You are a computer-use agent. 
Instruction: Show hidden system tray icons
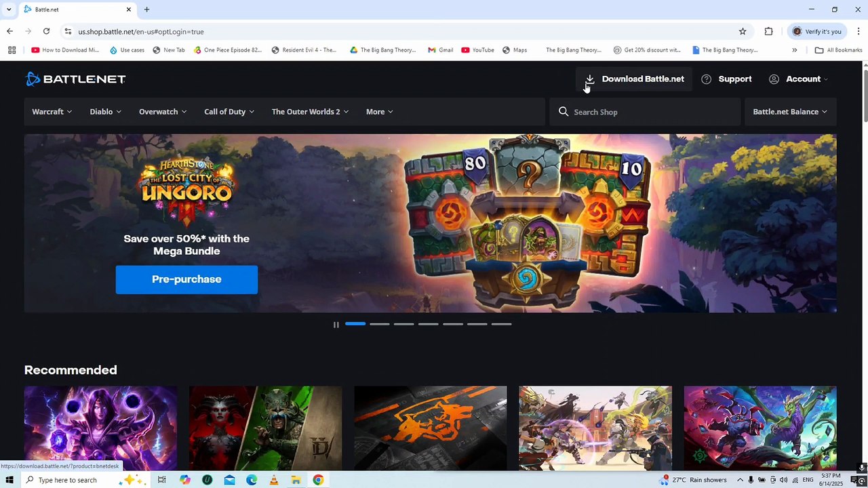740,480
